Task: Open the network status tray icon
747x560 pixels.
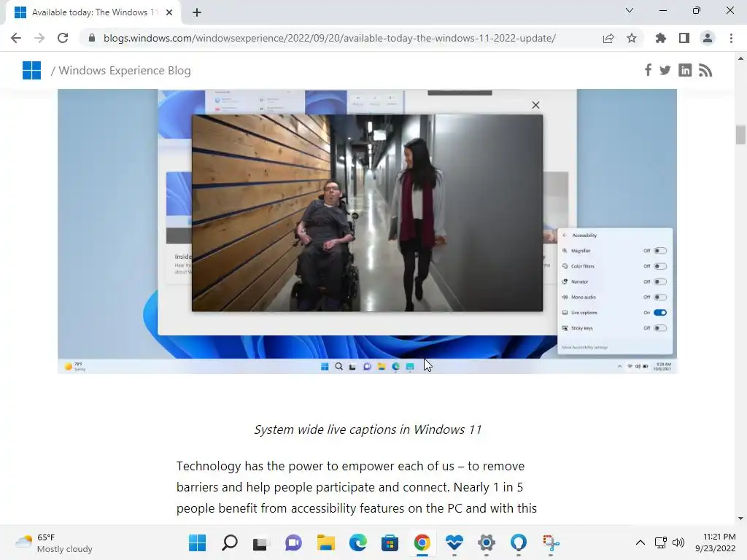Action: (x=660, y=542)
